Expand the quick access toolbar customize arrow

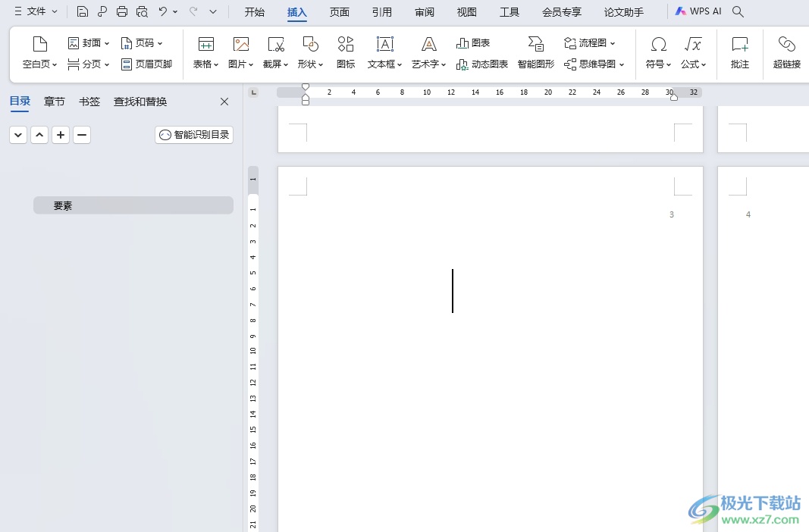coord(213,11)
